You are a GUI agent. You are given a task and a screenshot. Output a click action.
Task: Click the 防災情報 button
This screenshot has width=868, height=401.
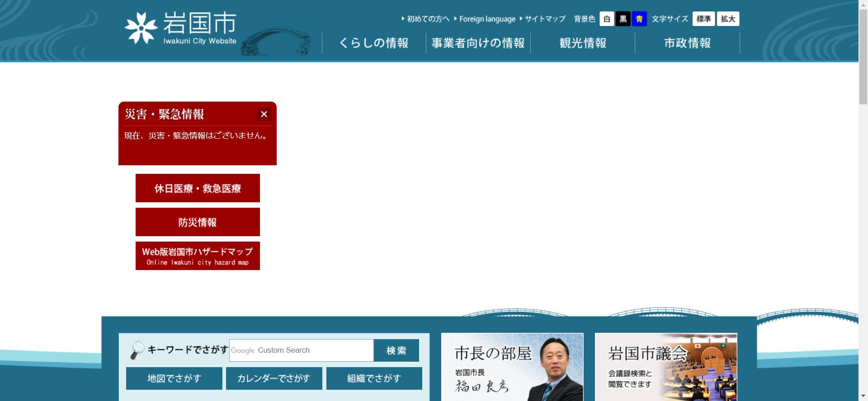[198, 222]
